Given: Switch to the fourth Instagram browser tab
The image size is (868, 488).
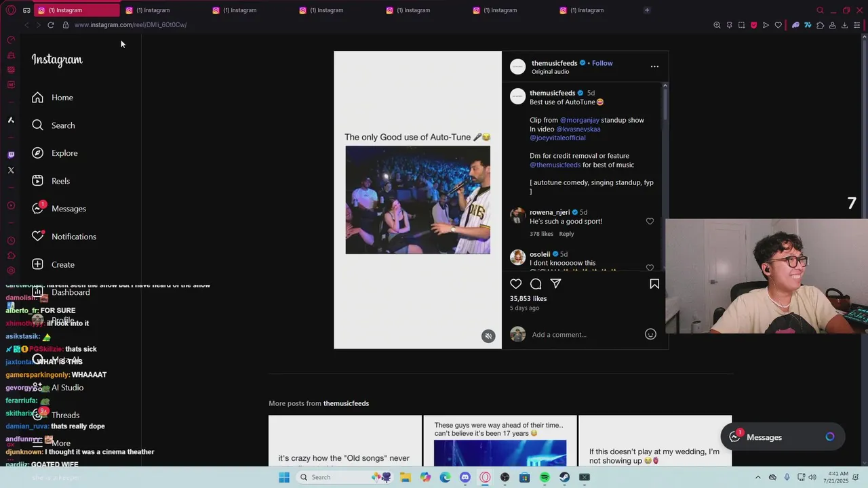Looking at the screenshot, I should (x=336, y=10).
